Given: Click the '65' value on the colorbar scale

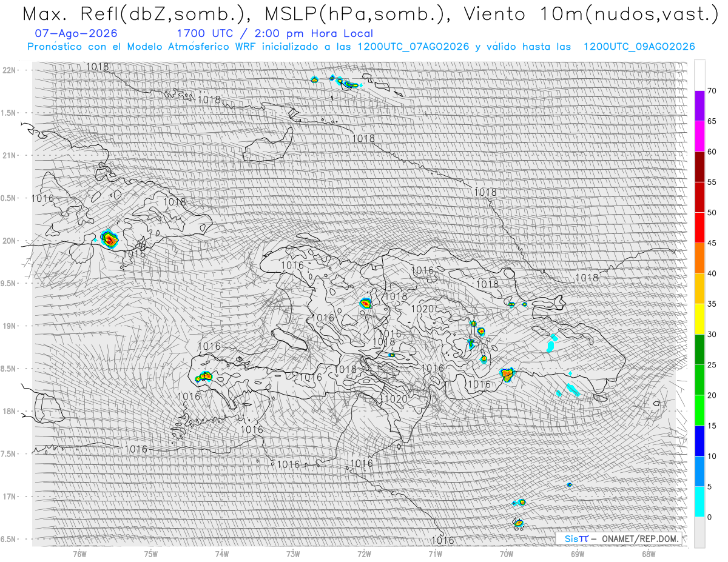Looking at the screenshot, I should pos(712,121).
